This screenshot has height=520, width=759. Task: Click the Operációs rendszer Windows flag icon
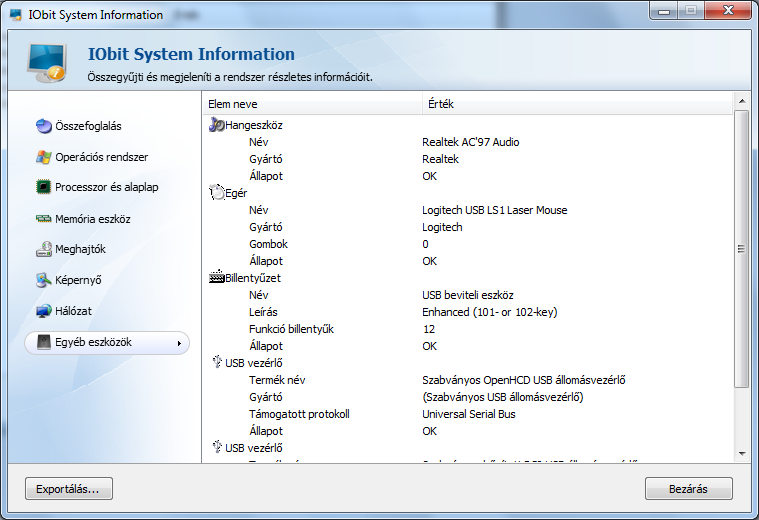[44, 157]
